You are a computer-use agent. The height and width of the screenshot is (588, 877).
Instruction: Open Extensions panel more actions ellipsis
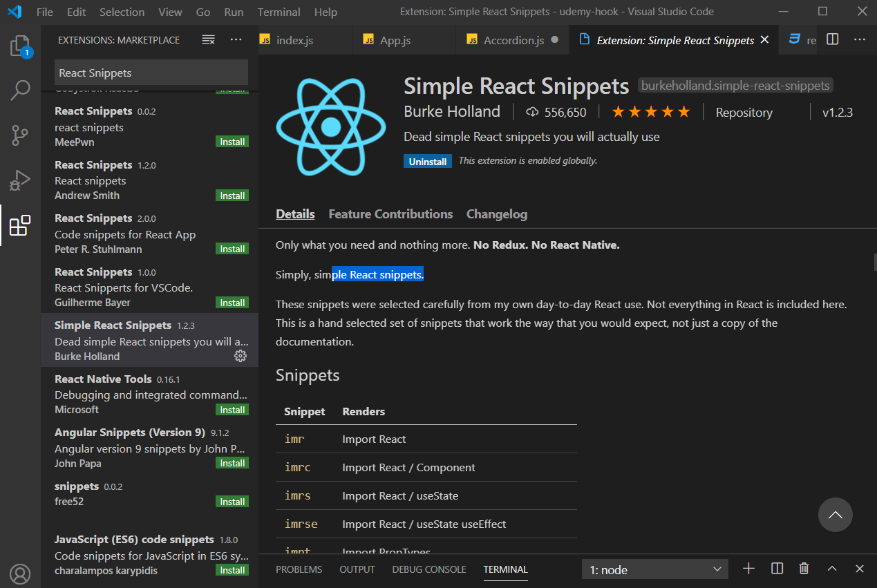click(x=236, y=40)
